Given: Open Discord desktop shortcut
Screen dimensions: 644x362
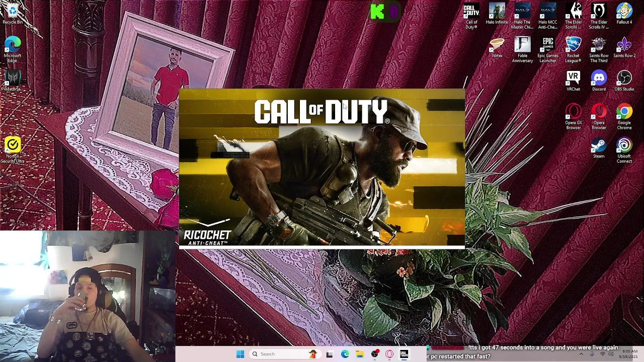Looking at the screenshot, I should [599, 81].
